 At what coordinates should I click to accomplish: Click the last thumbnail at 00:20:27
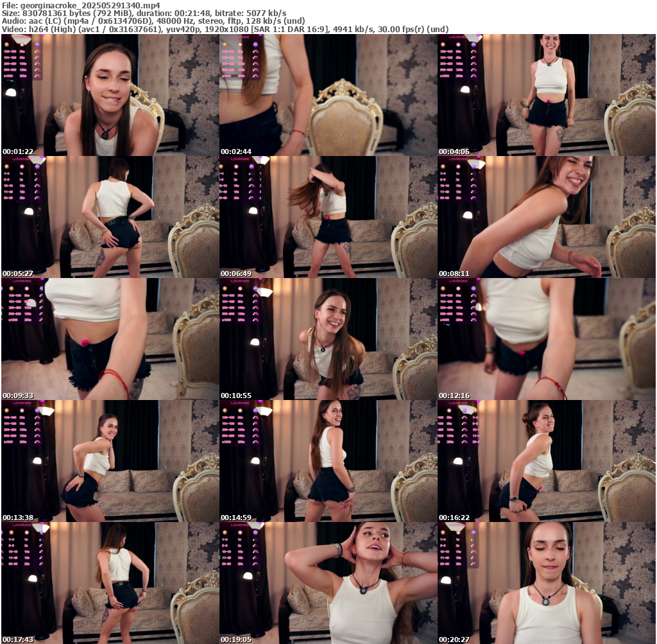coord(547,583)
